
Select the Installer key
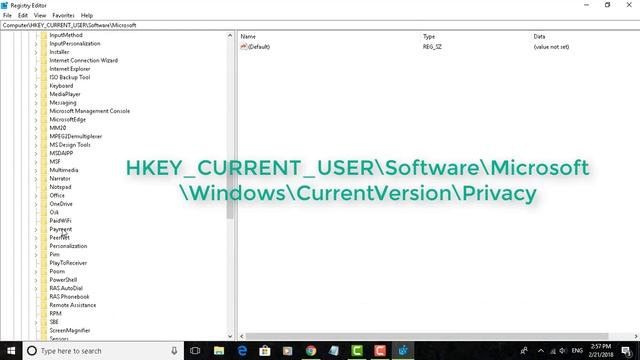59,52
